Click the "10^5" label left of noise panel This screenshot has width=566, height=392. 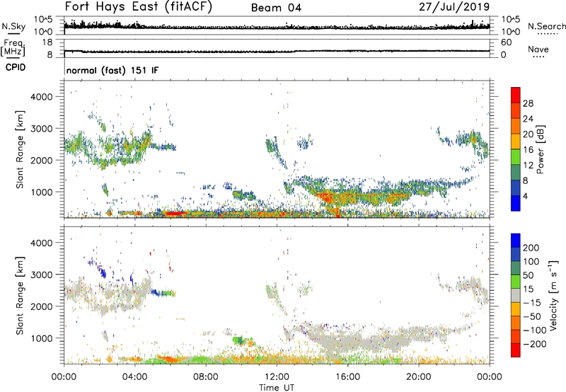pos(43,20)
